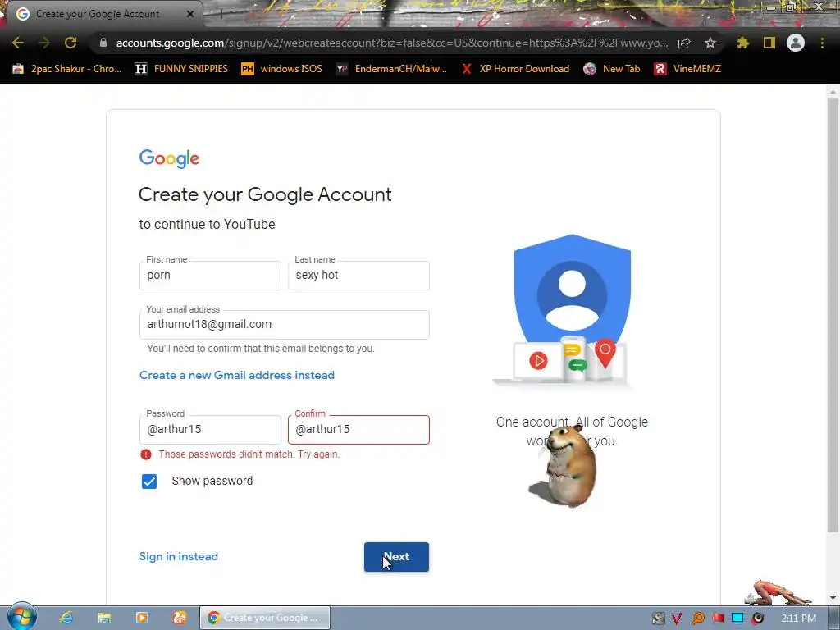840x630 pixels.
Task: Click the red error icon beside password message
Action: click(146, 454)
